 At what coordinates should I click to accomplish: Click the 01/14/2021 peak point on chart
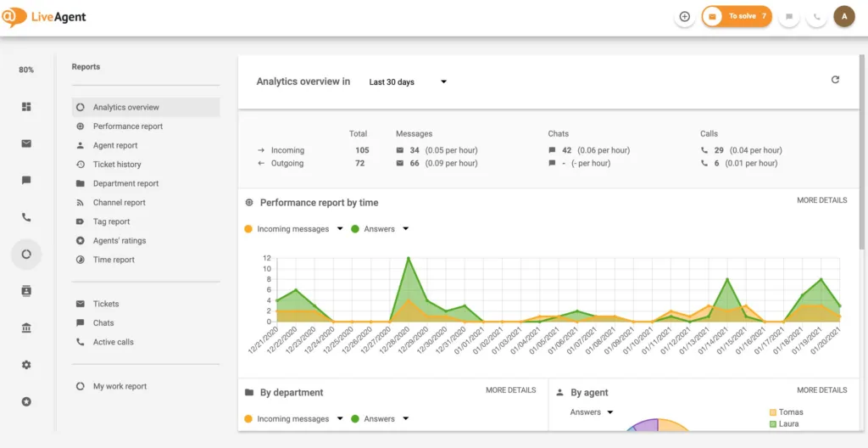pyautogui.click(x=726, y=279)
